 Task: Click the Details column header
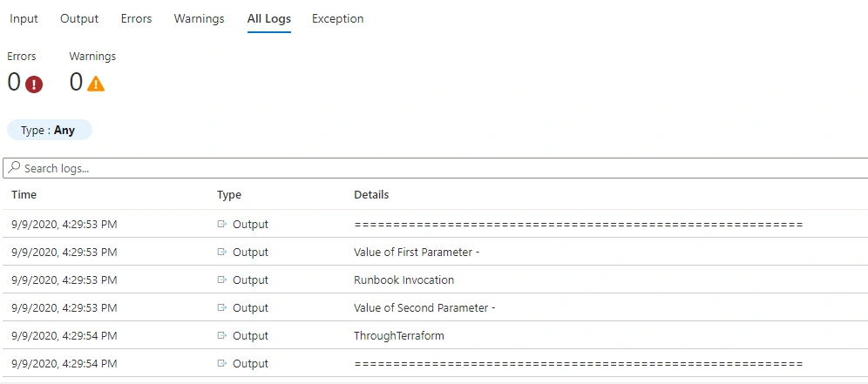pos(371,195)
